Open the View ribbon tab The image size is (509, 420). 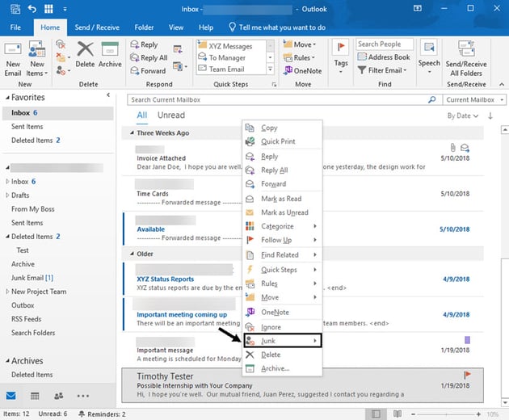(x=176, y=27)
